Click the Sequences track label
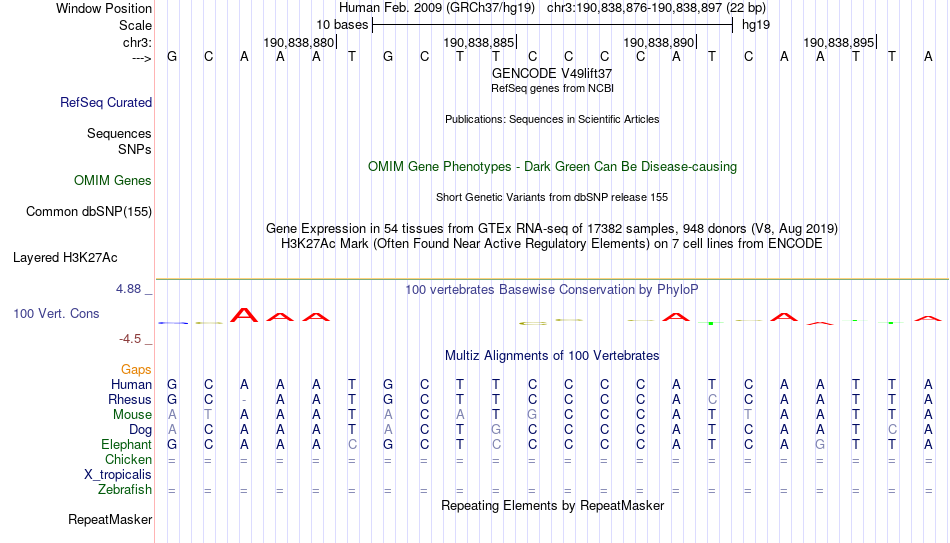This screenshot has height=543, width=950. point(119,133)
